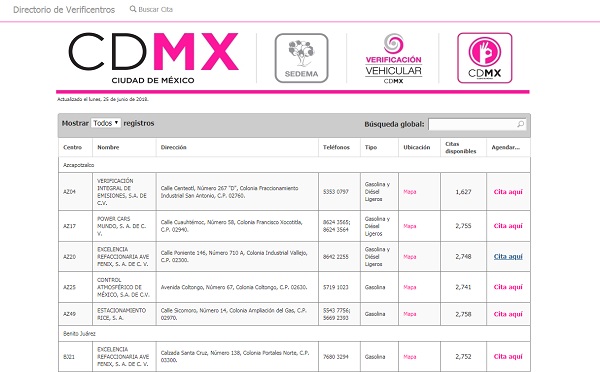Open Mapa link for center AZ04
Image resolution: width=600 pixels, height=372 pixels.
click(x=409, y=192)
